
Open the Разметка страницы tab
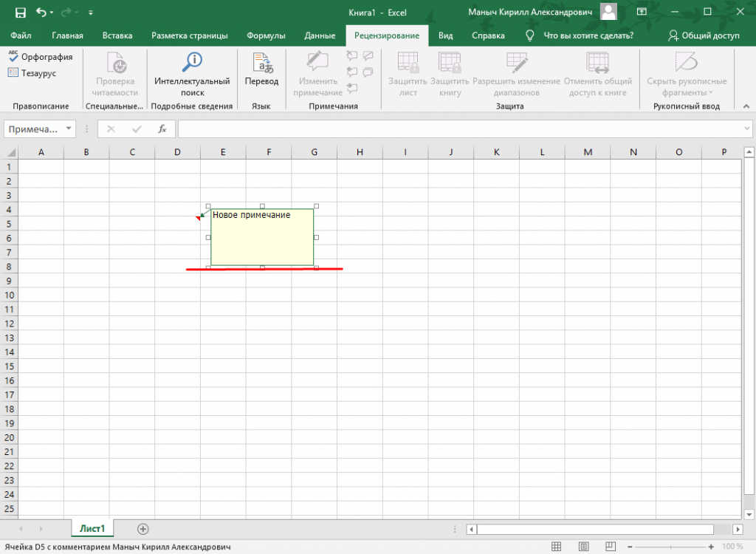coord(190,35)
